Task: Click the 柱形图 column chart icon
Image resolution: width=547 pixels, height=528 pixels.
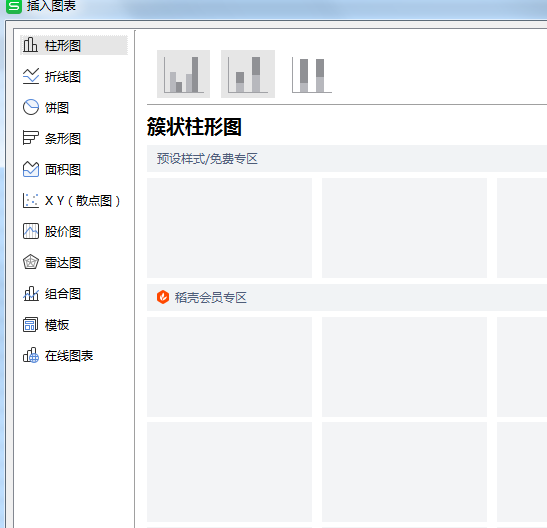Action: (x=31, y=45)
